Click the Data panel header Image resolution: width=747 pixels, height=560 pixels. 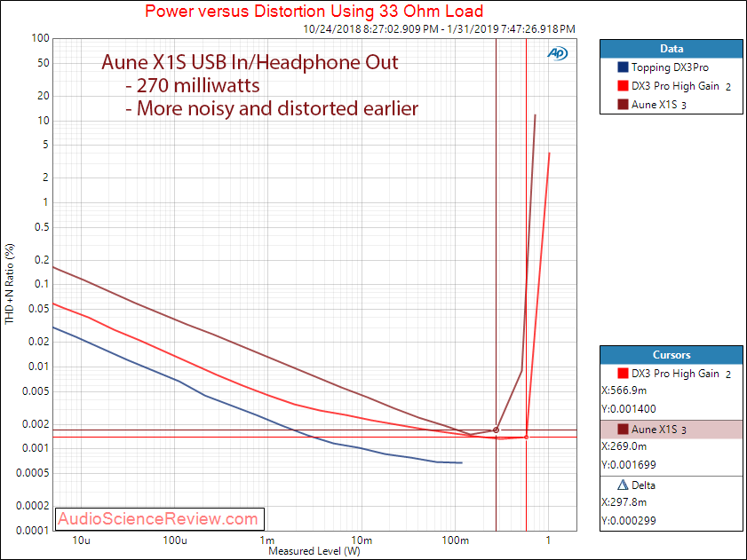[x=672, y=49]
